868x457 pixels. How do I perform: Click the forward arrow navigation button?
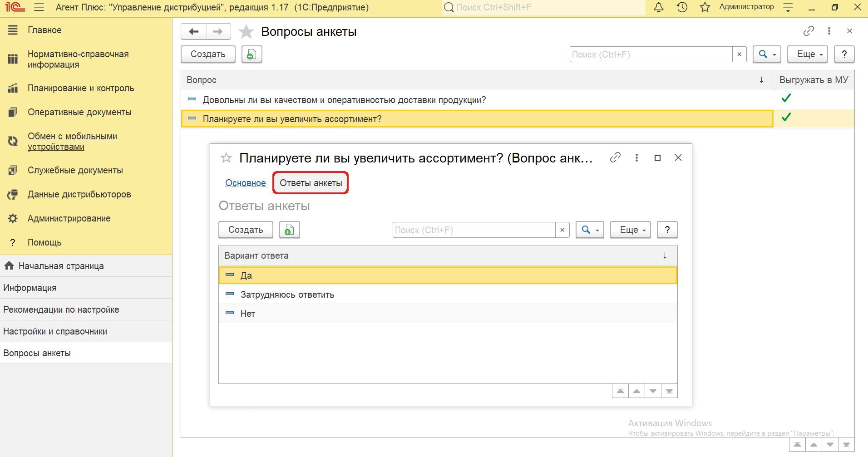[x=218, y=31]
